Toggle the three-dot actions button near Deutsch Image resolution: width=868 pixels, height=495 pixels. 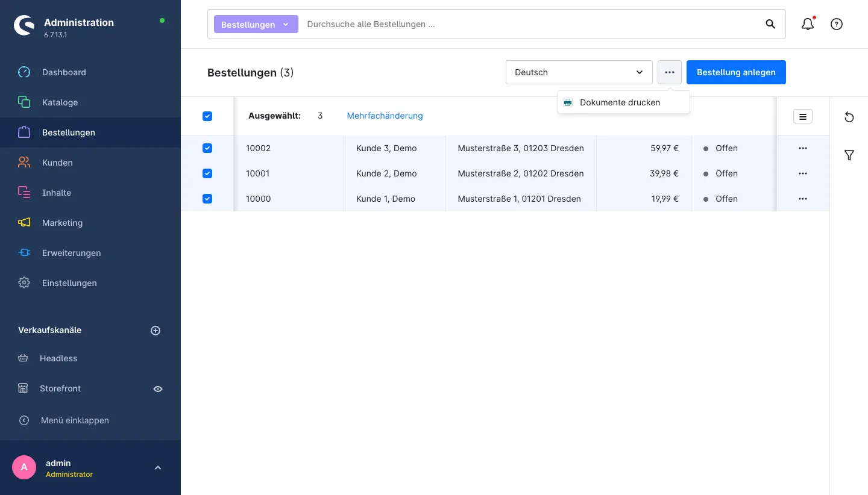[x=670, y=72]
